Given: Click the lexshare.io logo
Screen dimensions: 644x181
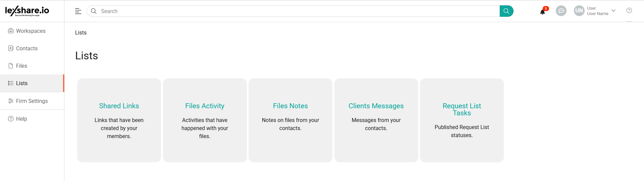Looking at the screenshot, I should point(27,11).
